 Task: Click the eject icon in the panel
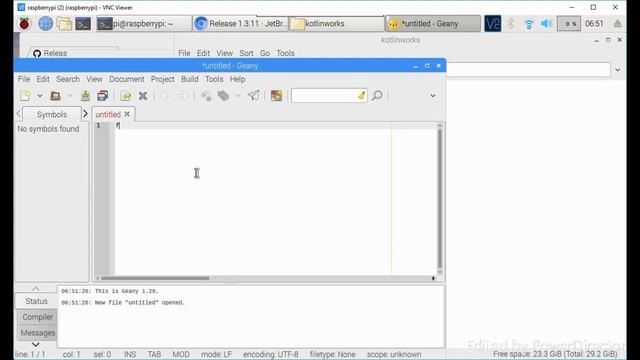point(618,24)
